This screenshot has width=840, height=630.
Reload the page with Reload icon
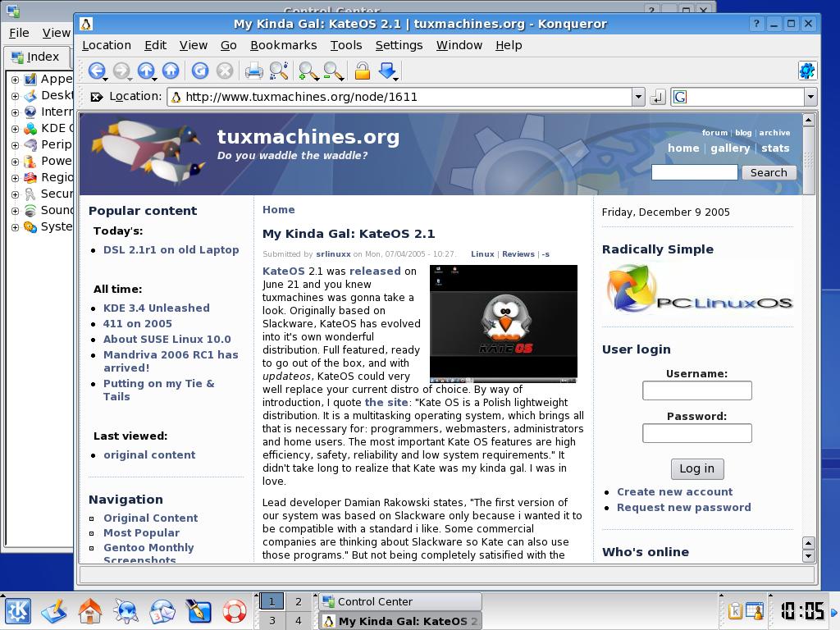200,71
